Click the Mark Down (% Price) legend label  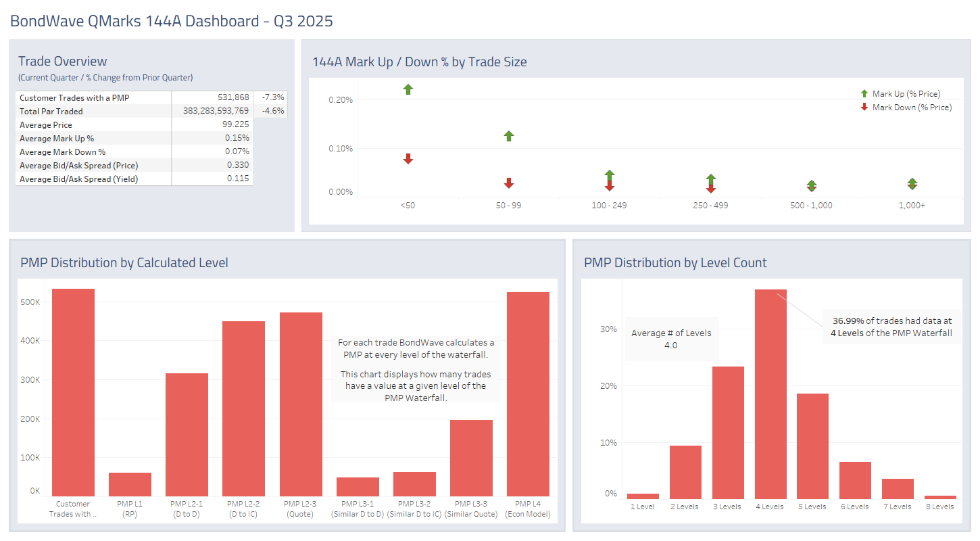click(912, 108)
